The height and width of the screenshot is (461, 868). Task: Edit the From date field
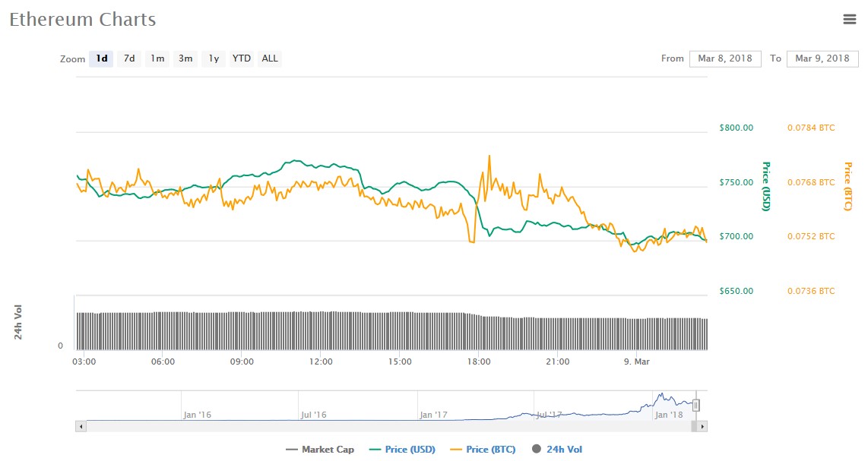tap(725, 58)
